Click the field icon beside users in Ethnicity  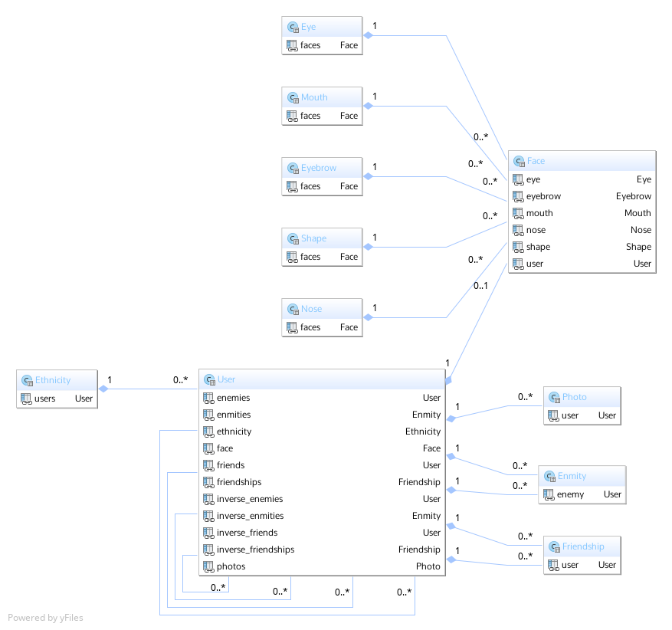coord(26,399)
